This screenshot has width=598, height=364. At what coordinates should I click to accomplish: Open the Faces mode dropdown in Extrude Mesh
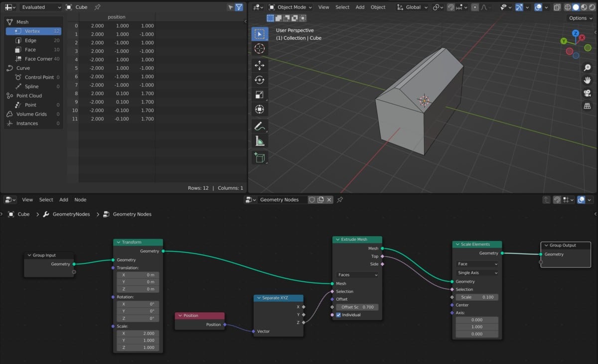357,275
